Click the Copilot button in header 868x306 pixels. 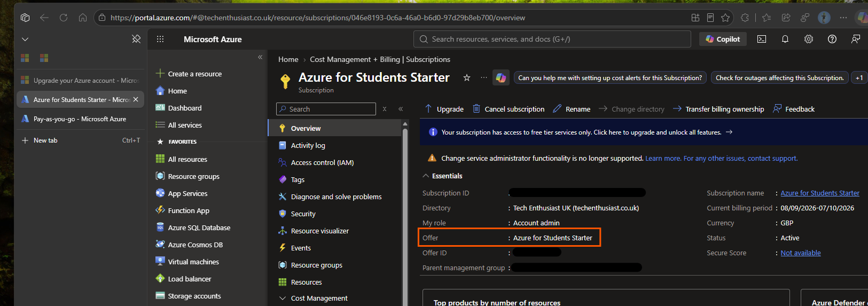tap(723, 39)
